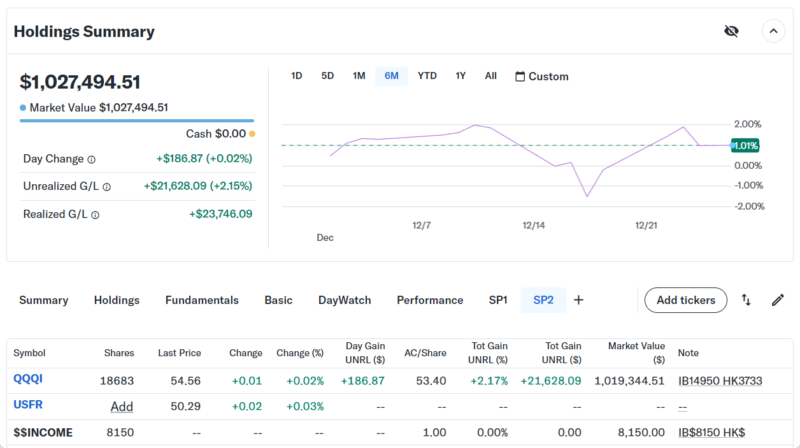Select the 1D chart range

297,76
